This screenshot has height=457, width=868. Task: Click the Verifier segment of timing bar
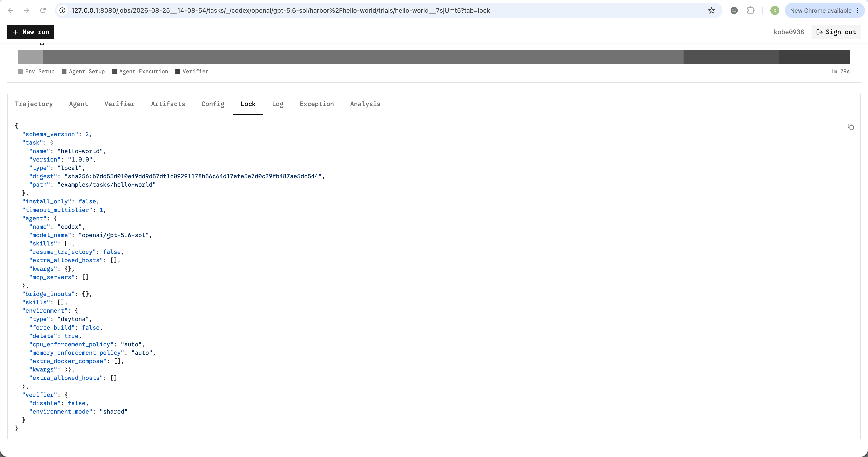814,57
